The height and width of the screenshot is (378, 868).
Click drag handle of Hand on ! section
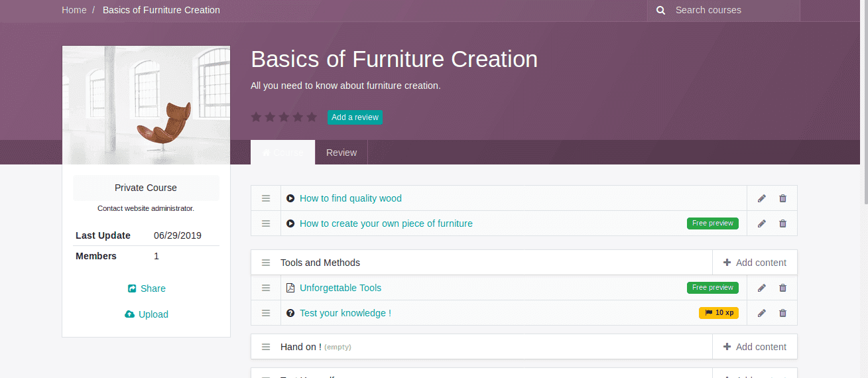266,347
